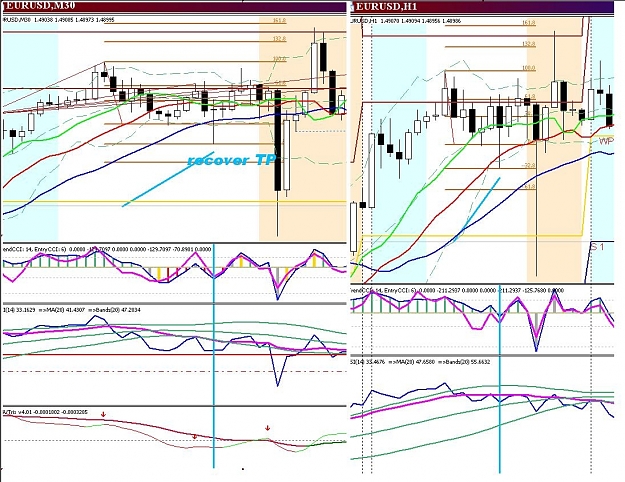Select the EURUSD,H1 chart title bar

point(482,6)
